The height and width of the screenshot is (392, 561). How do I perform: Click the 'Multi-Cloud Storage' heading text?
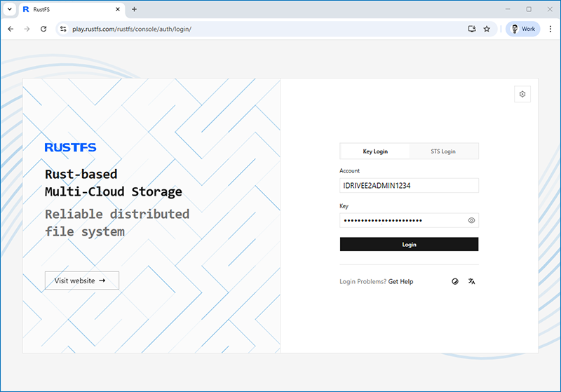pos(114,191)
